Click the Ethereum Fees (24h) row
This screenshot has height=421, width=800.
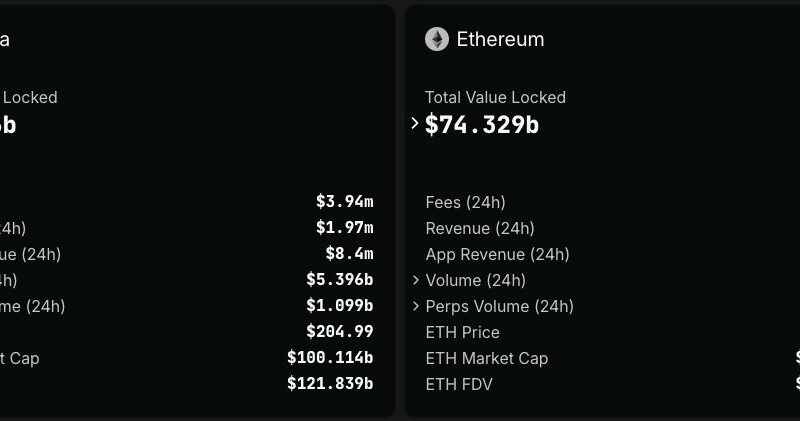(465, 203)
